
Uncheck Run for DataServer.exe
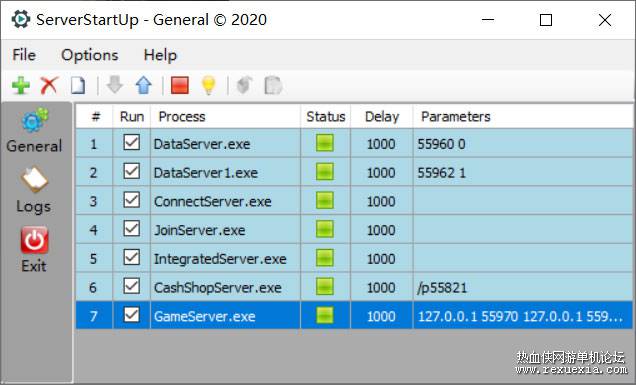tap(132, 143)
